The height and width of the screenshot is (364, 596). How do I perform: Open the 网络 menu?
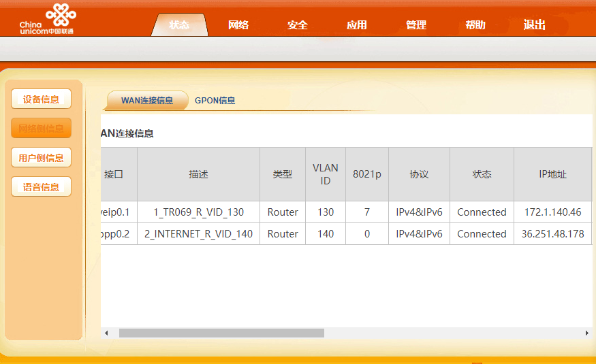[238, 25]
